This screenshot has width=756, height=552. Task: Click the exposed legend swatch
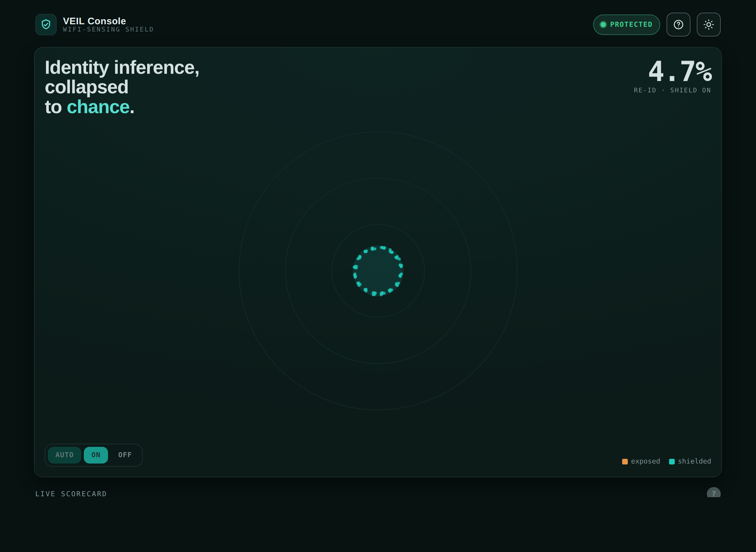(x=625, y=462)
